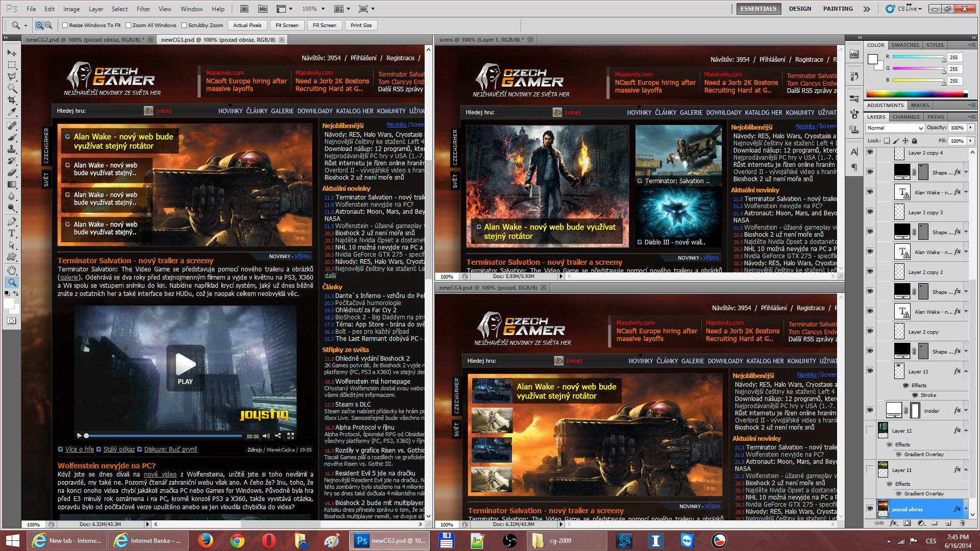Toggle lock transparent pixels
This screenshot has width=980, height=551.
coord(887,141)
